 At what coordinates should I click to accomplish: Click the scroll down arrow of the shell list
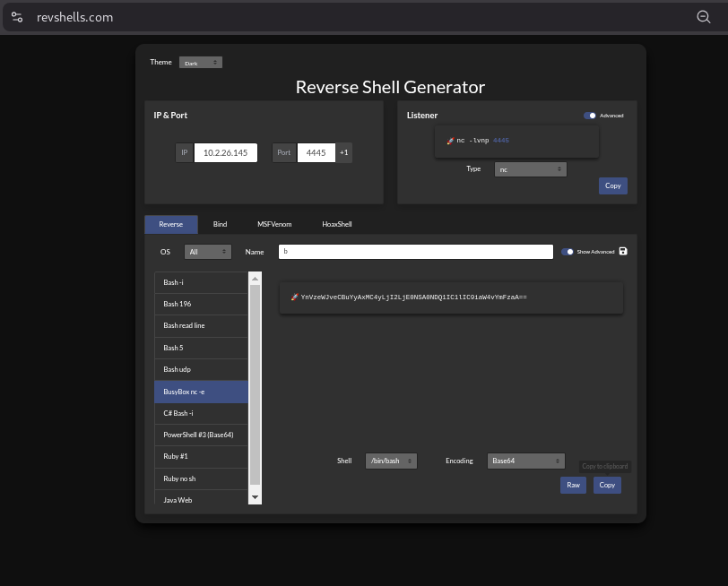255,497
